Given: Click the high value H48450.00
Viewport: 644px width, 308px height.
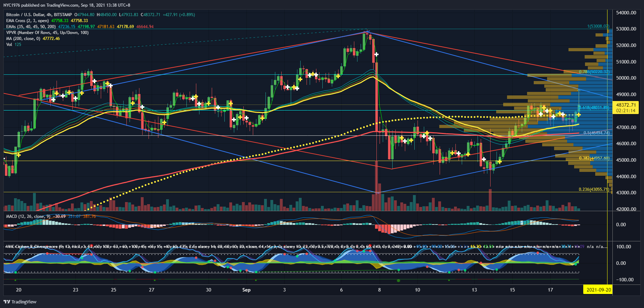Looking at the screenshot, I should pos(107,15).
